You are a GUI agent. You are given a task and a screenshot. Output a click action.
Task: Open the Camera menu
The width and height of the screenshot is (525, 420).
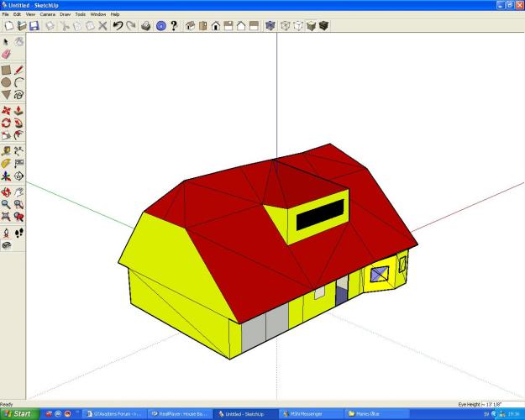(47, 14)
